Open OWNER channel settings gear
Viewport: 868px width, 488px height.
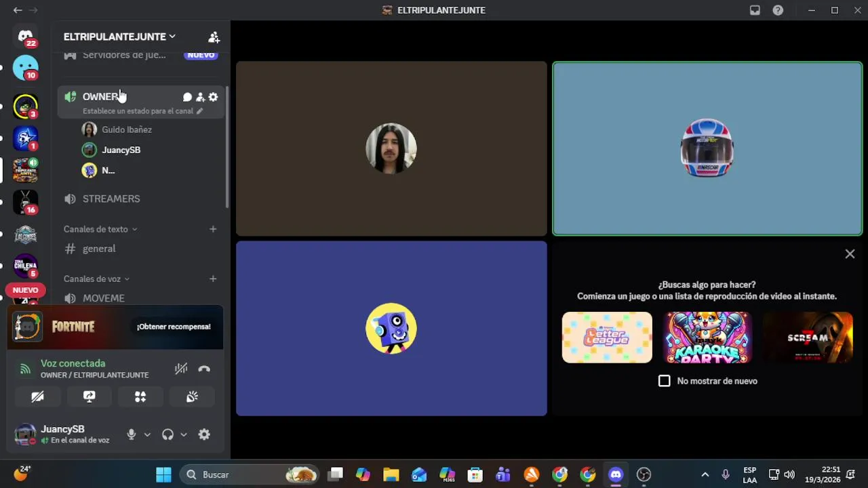[213, 97]
